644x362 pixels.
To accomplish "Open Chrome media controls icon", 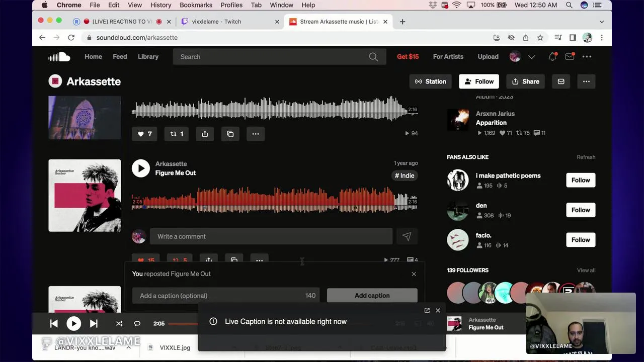I will click(x=558, y=38).
